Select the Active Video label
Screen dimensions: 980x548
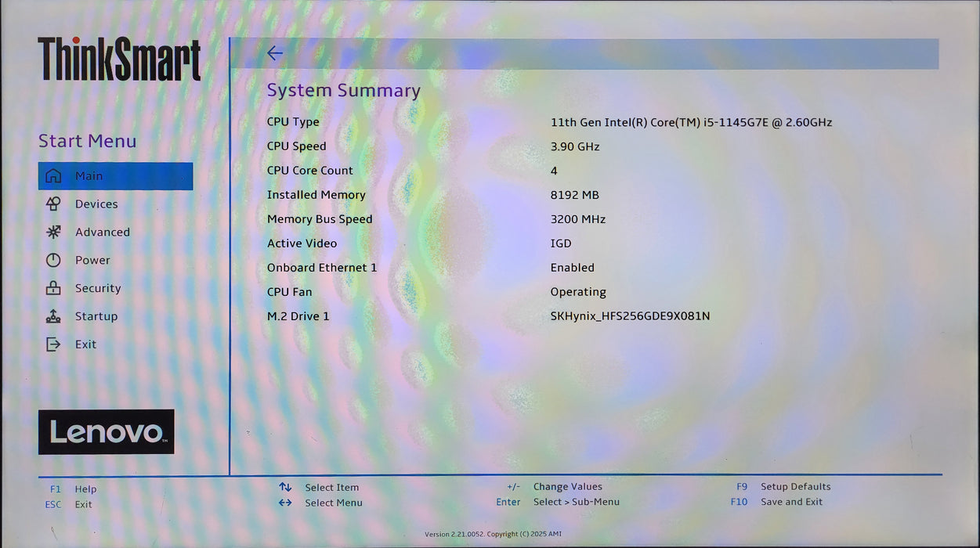point(302,243)
